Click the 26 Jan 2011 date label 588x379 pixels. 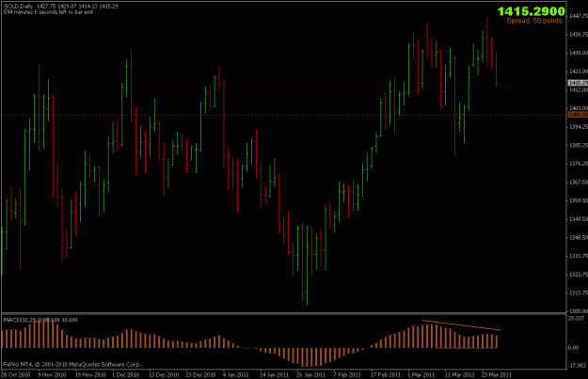pos(310,374)
